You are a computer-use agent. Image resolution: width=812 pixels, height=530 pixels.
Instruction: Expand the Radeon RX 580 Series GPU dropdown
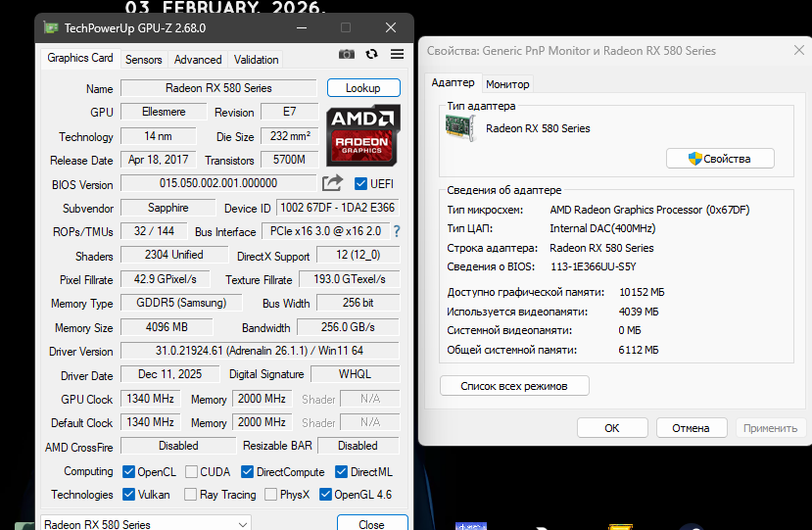click(x=145, y=524)
